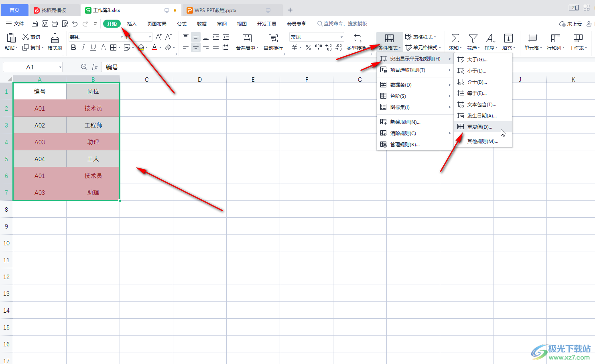This screenshot has height=364, width=595.
Task: Apply the red font color
Action: 154,48
